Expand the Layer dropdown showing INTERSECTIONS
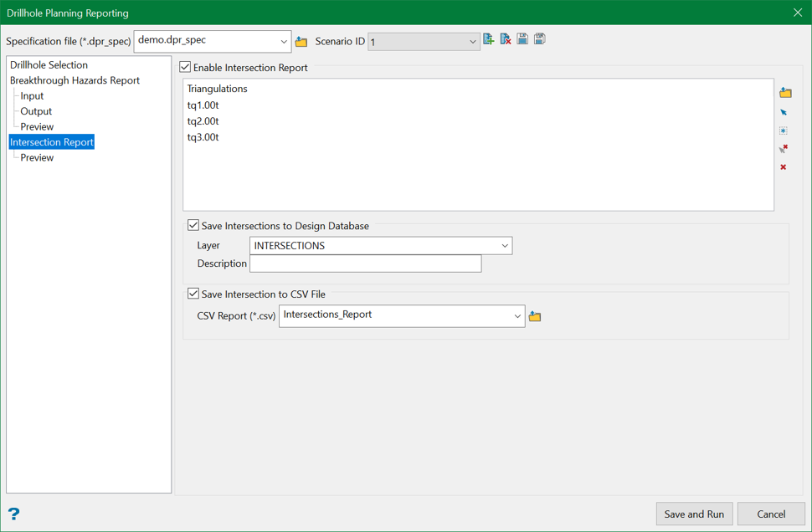 [x=505, y=246]
